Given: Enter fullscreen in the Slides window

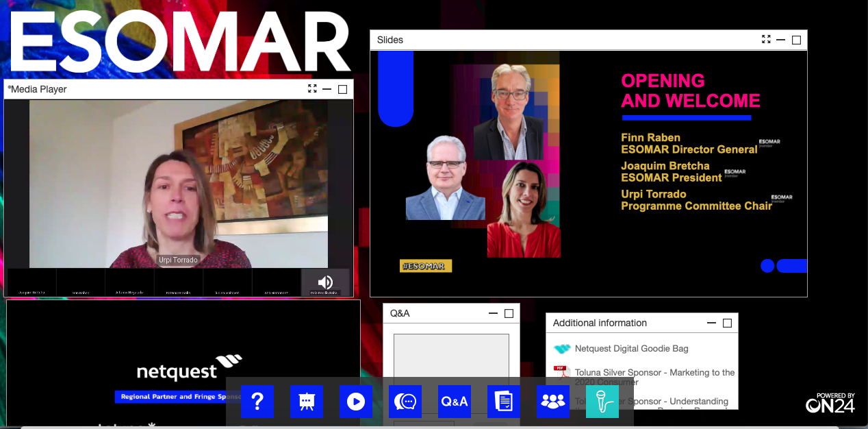Looking at the screenshot, I should [766, 40].
